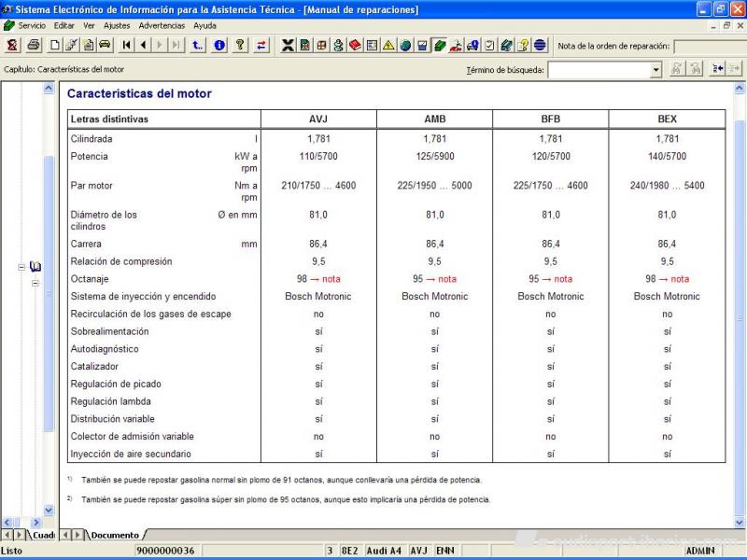The image size is (747, 560).
Task: Click the red book toolbar icon
Action: click(x=355, y=45)
